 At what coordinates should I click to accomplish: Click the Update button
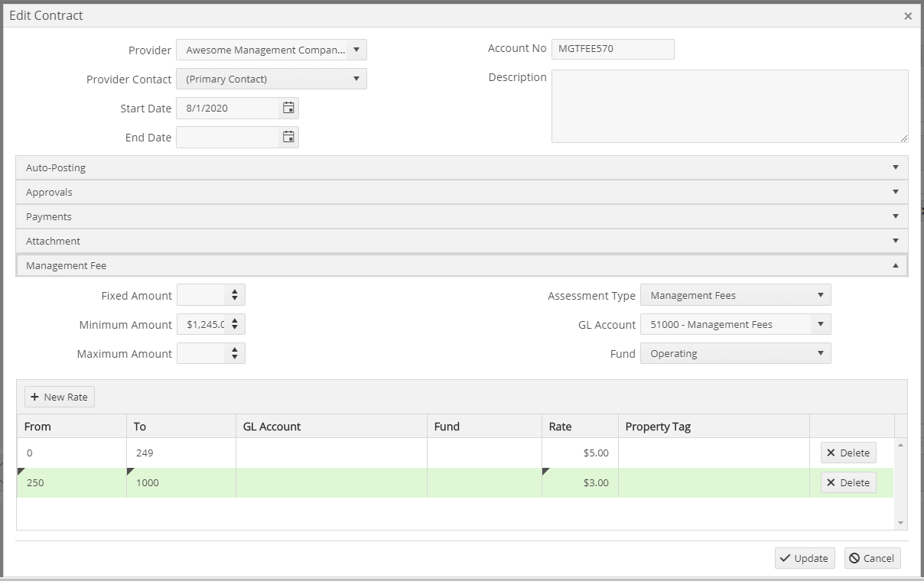pos(804,558)
